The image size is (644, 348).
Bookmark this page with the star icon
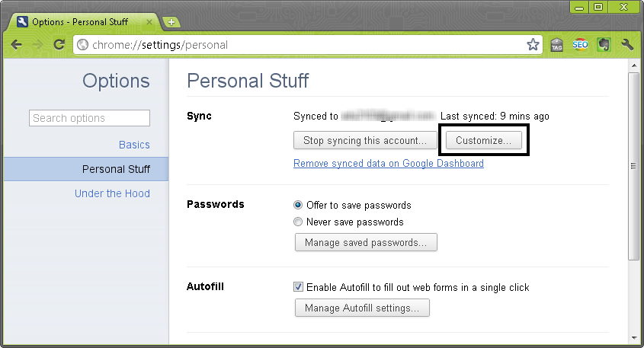pyautogui.click(x=533, y=44)
